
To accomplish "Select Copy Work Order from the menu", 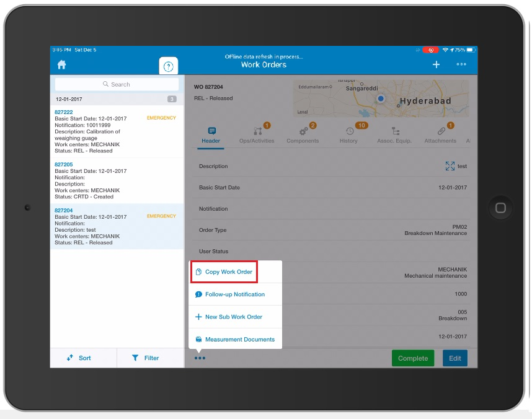I will 230,271.
